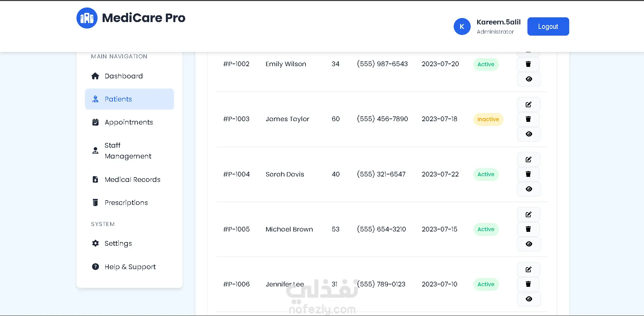644x316 pixels.
Task: Open the Dashboard navigation item
Action: tap(123, 76)
